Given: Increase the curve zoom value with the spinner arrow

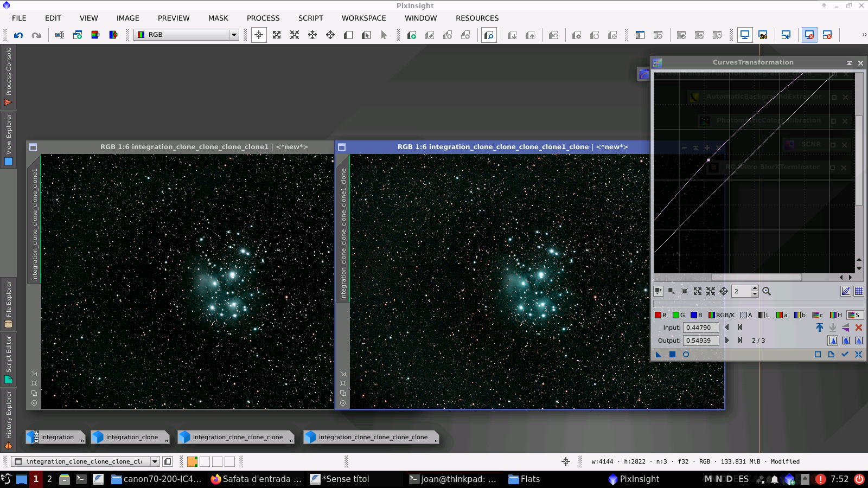Looking at the screenshot, I should click(x=755, y=289).
